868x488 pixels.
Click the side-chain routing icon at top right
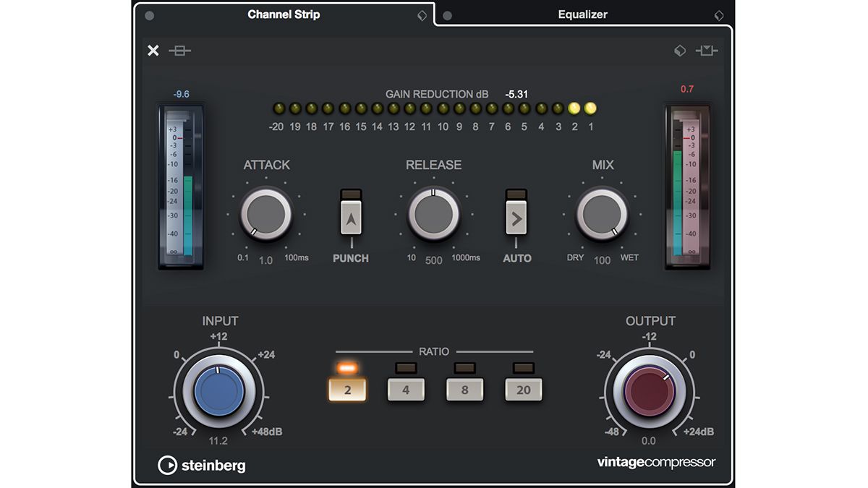pyautogui.click(x=707, y=51)
